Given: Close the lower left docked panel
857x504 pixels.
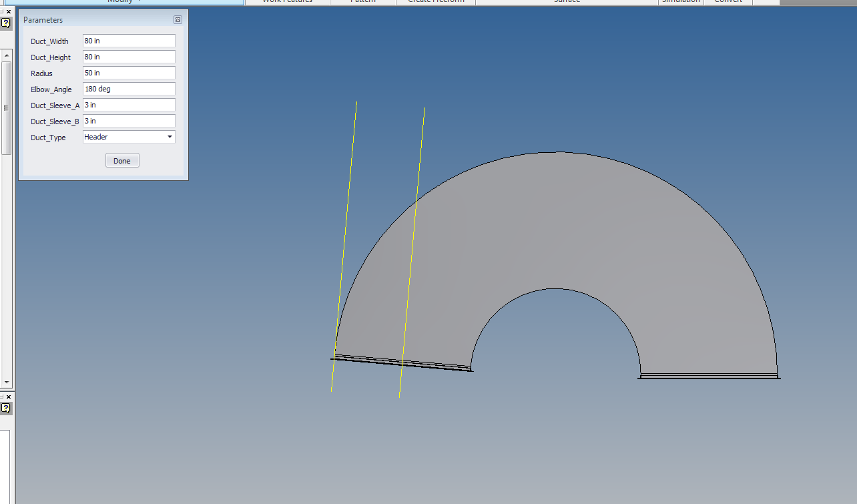Looking at the screenshot, I should pos(9,397).
